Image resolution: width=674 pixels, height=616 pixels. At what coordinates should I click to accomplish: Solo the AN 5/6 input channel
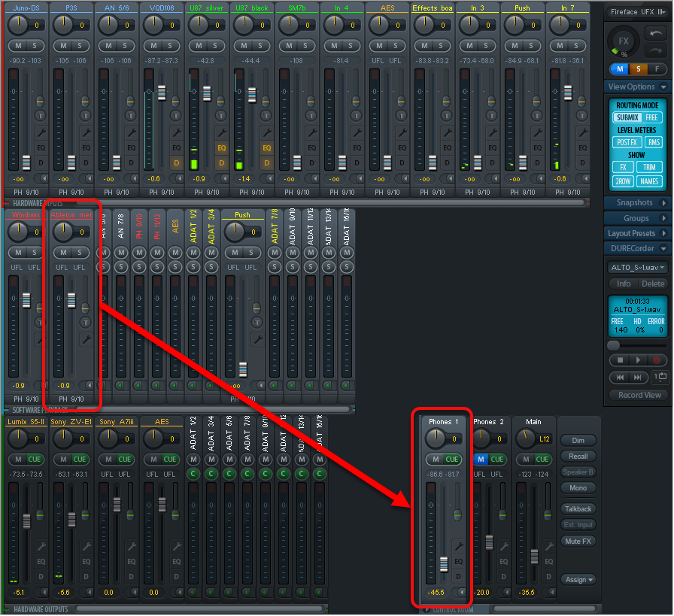pyautogui.click(x=125, y=45)
